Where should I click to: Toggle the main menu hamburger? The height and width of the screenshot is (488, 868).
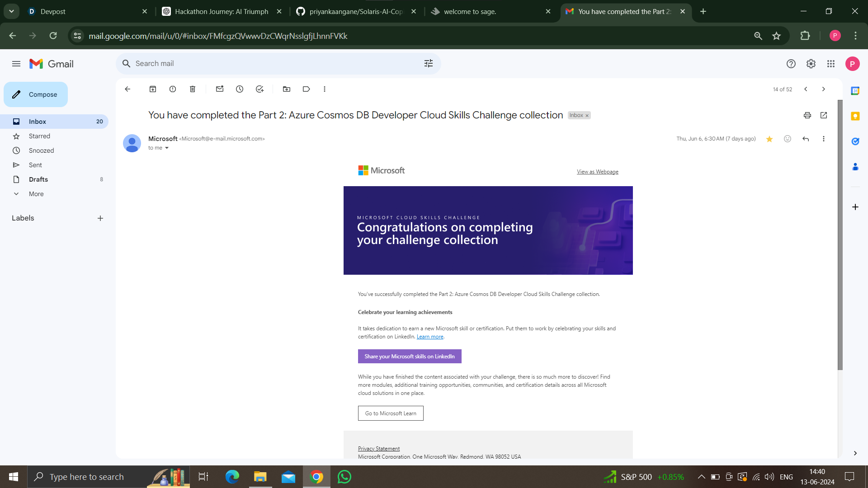point(16,64)
